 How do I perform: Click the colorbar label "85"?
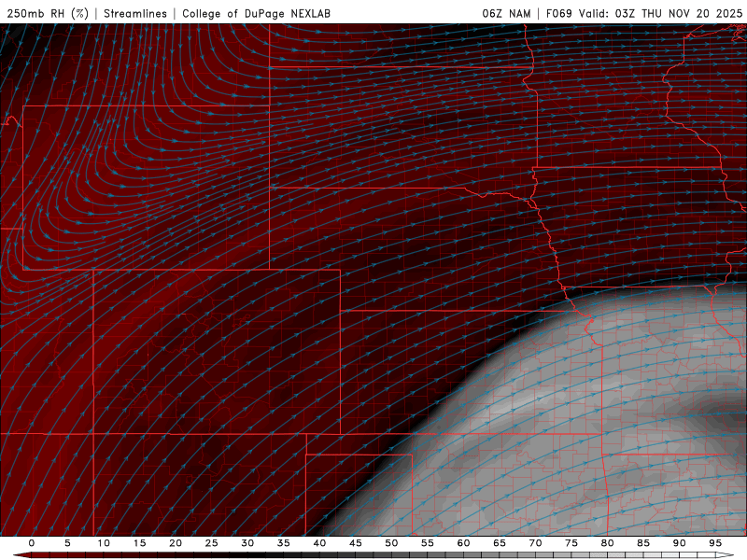pos(643,543)
